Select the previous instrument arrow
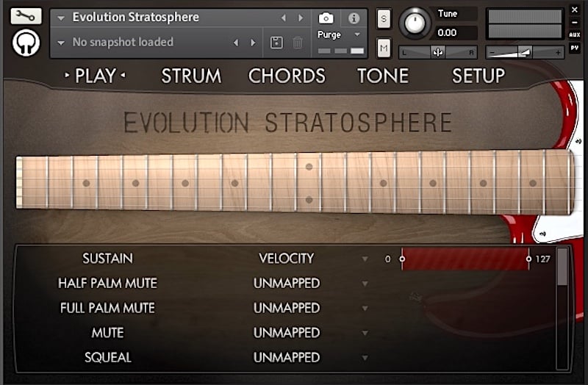This screenshot has height=385, width=588. click(x=284, y=18)
